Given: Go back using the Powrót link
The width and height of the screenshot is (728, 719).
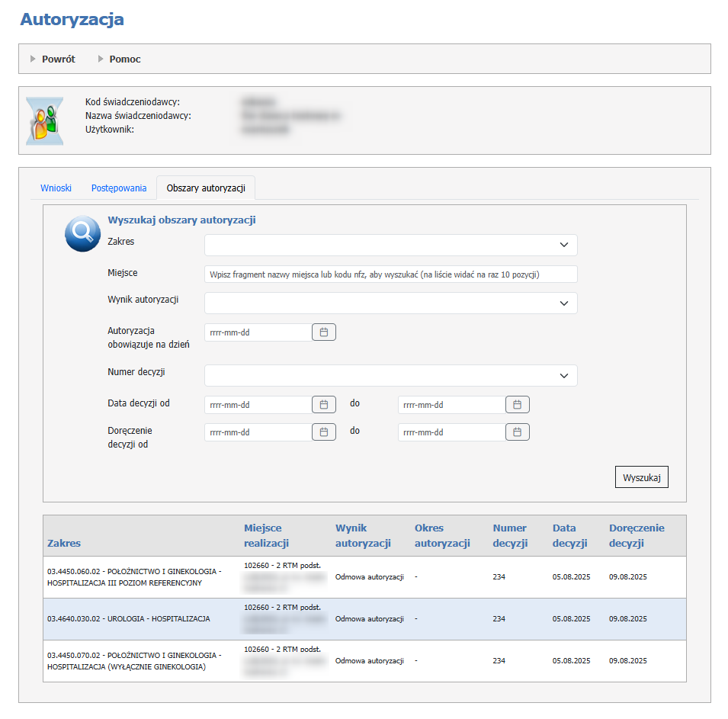Looking at the screenshot, I should click(x=58, y=59).
